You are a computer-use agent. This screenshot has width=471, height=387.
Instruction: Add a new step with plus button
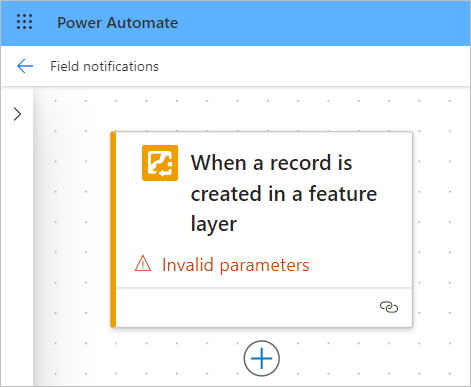coord(262,358)
